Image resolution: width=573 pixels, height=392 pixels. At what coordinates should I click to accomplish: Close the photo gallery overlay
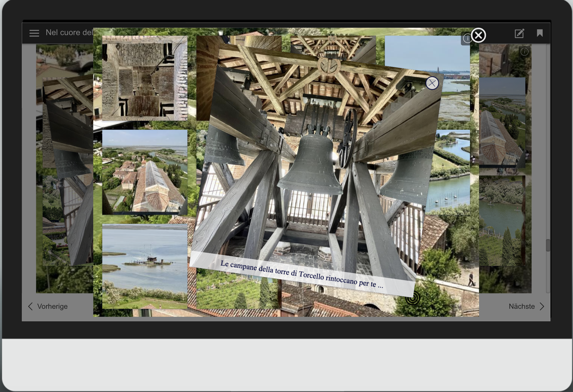(x=478, y=35)
